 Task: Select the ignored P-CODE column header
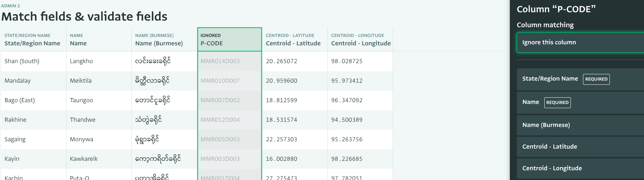click(x=230, y=39)
